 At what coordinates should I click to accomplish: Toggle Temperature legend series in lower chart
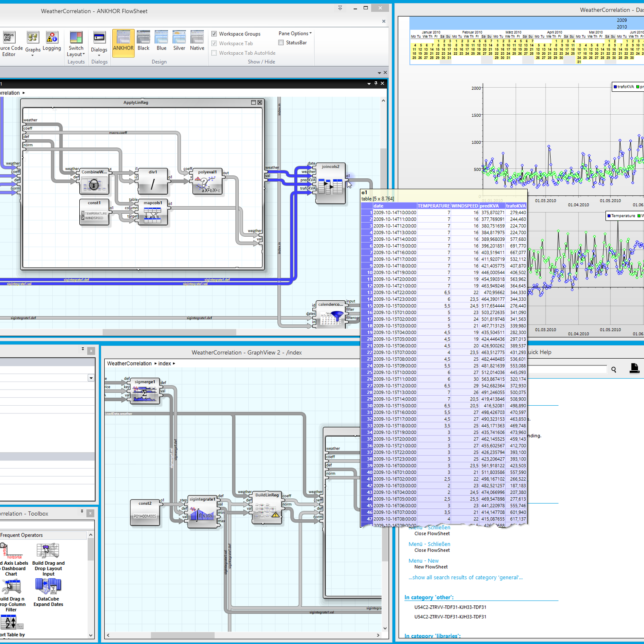(621, 216)
